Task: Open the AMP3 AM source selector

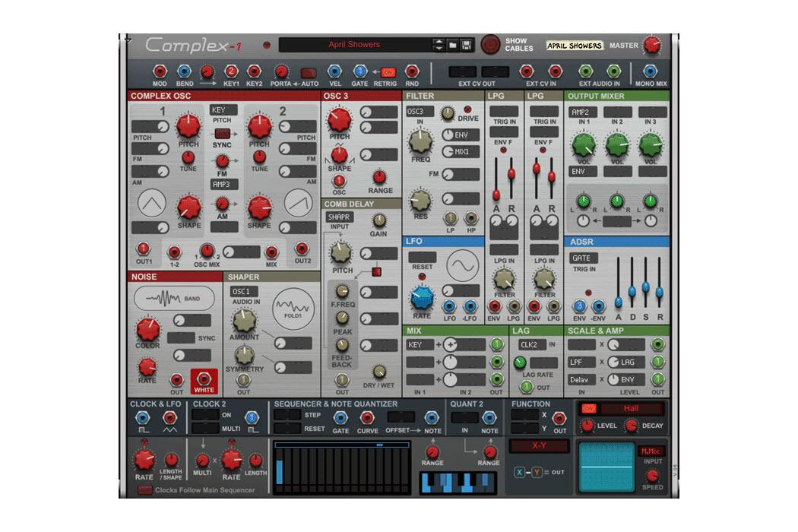Action: [224, 184]
